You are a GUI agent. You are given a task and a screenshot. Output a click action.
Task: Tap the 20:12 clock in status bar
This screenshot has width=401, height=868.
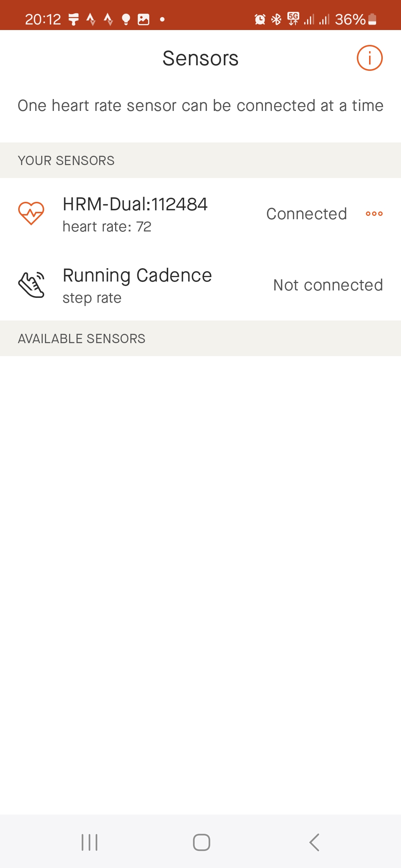(43, 19)
